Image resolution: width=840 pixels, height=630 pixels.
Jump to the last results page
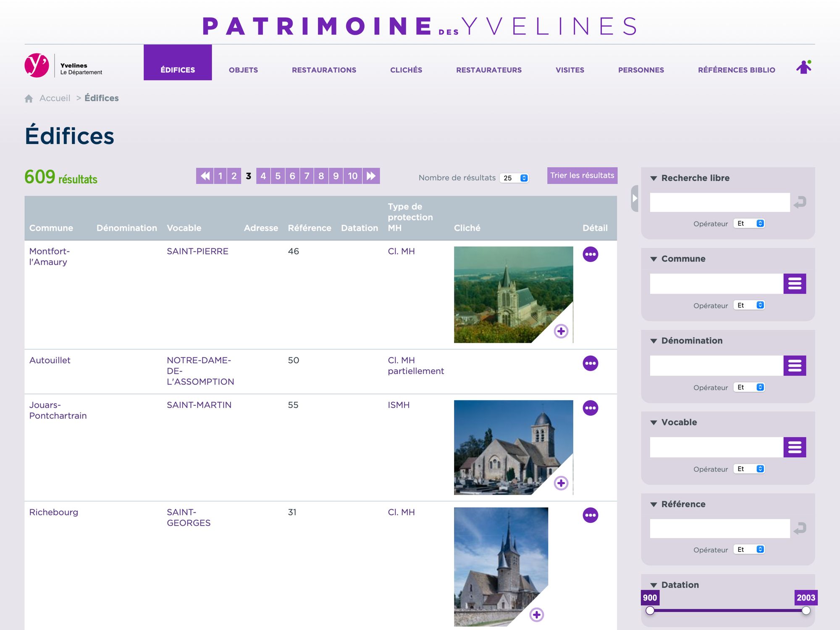pos(371,176)
